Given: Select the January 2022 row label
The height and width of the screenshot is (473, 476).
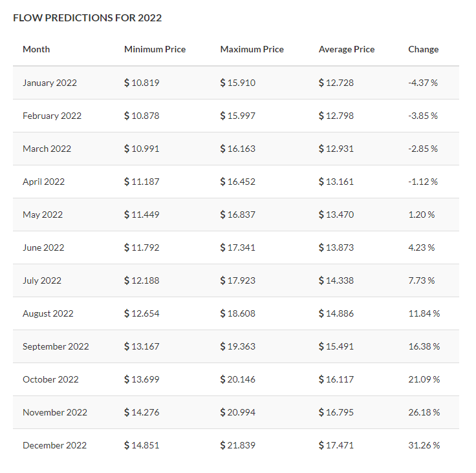Looking at the screenshot, I should coord(50,83).
